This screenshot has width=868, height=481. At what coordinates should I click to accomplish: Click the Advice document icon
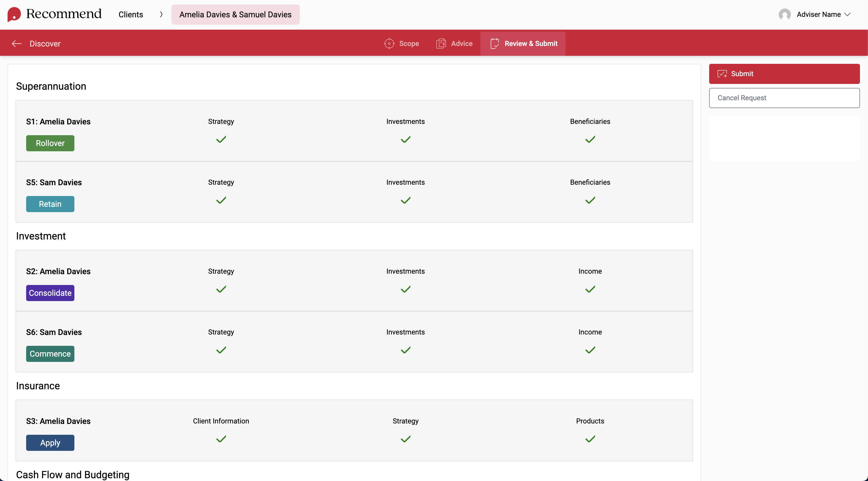click(441, 43)
